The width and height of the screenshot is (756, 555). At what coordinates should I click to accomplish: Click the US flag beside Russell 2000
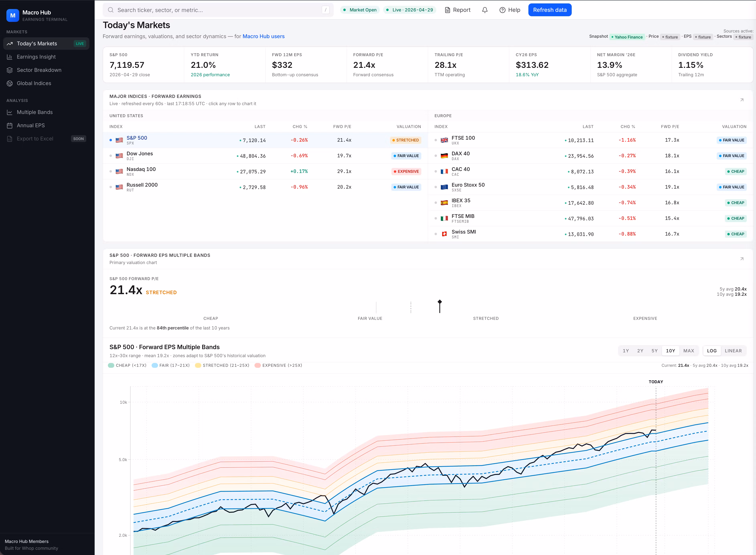coord(119,187)
